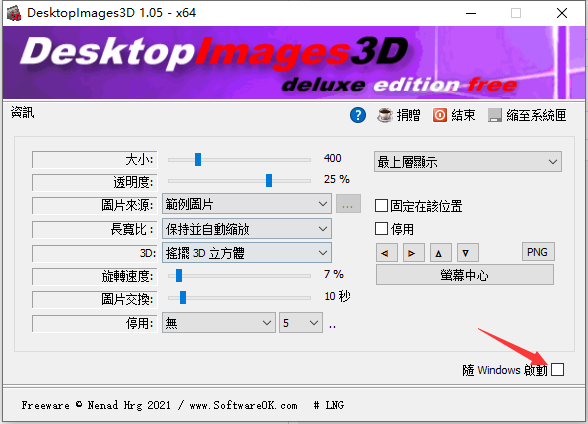588x424 pixels.
Task: Click the DesktopImages3D banner image
Action: 294,63
